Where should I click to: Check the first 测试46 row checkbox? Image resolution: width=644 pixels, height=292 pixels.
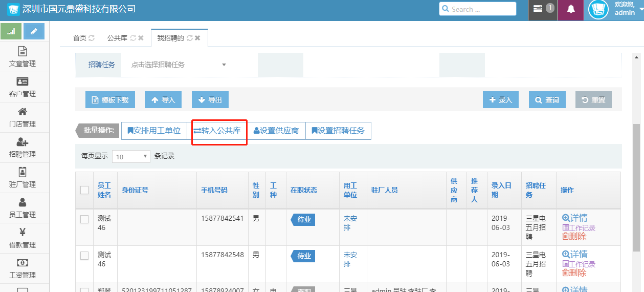click(x=84, y=219)
